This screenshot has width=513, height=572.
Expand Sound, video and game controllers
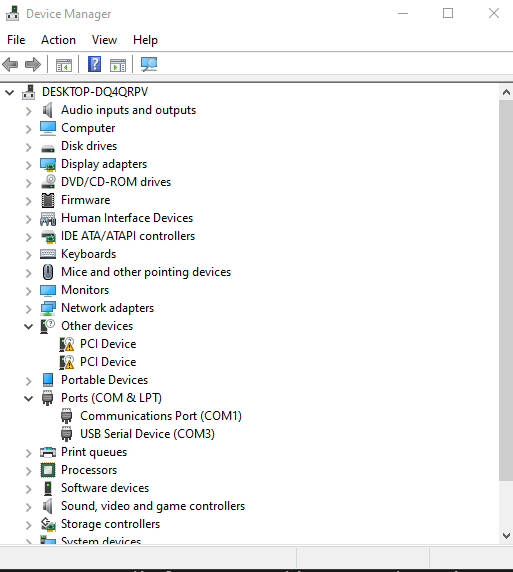pyautogui.click(x=28, y=507)
